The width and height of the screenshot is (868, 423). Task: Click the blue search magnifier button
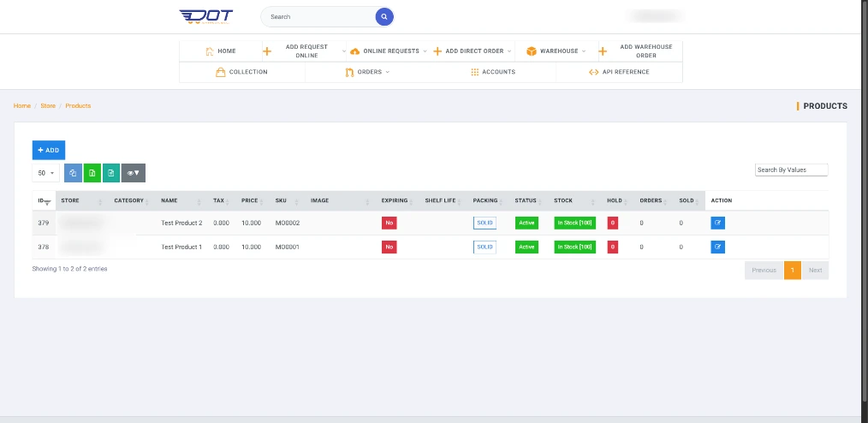coord(384,16)
